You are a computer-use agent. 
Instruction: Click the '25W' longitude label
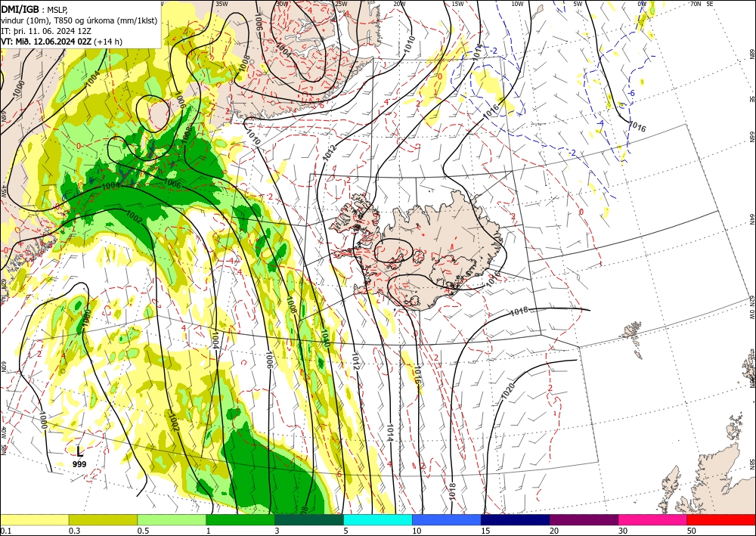tap(341, 4)
